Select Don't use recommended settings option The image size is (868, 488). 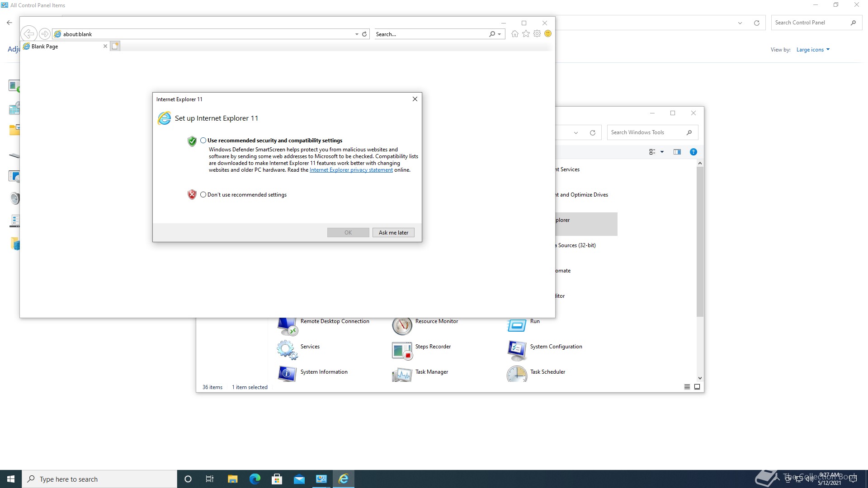[x=203, y=195]
